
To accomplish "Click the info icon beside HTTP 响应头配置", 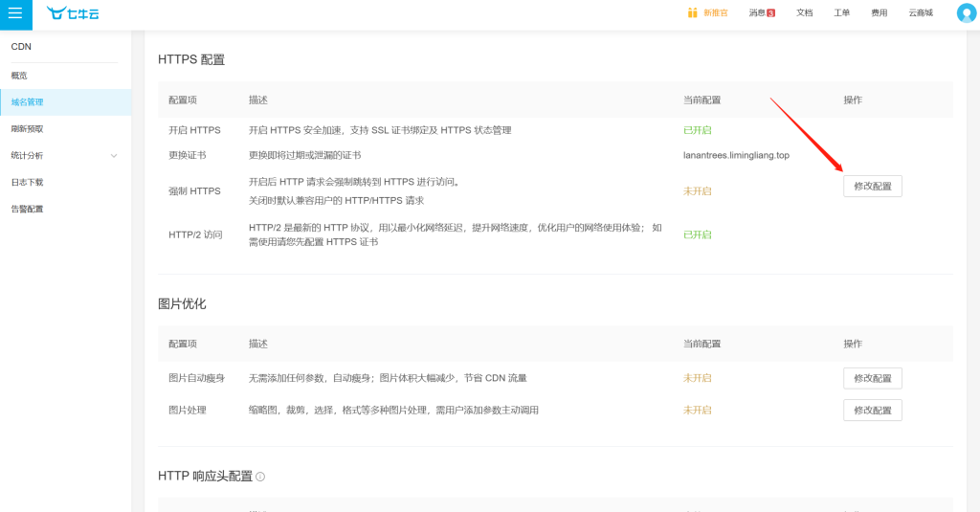I will point(260,477).
